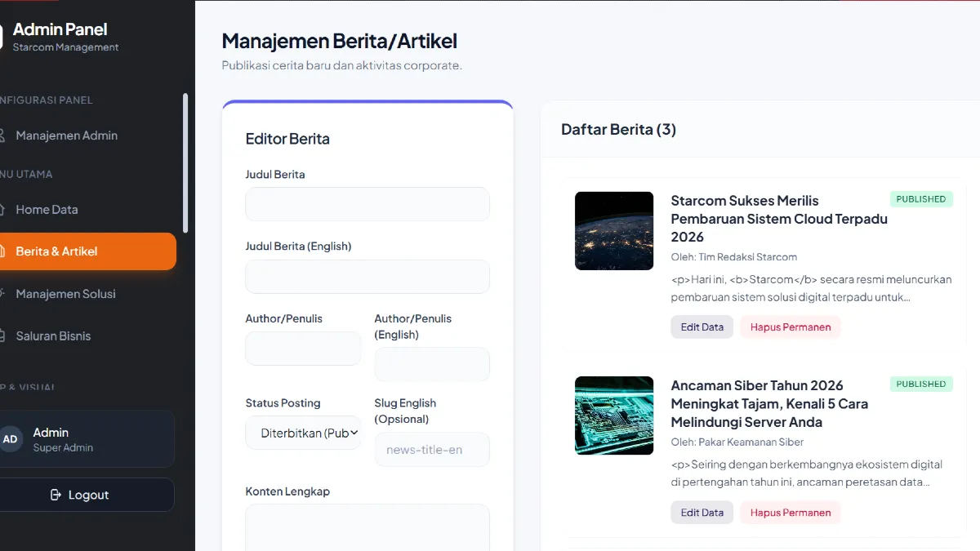Focus the Konten Lengkap text area
This screenshot has width=980, height=551.
(x=367, y=527)
